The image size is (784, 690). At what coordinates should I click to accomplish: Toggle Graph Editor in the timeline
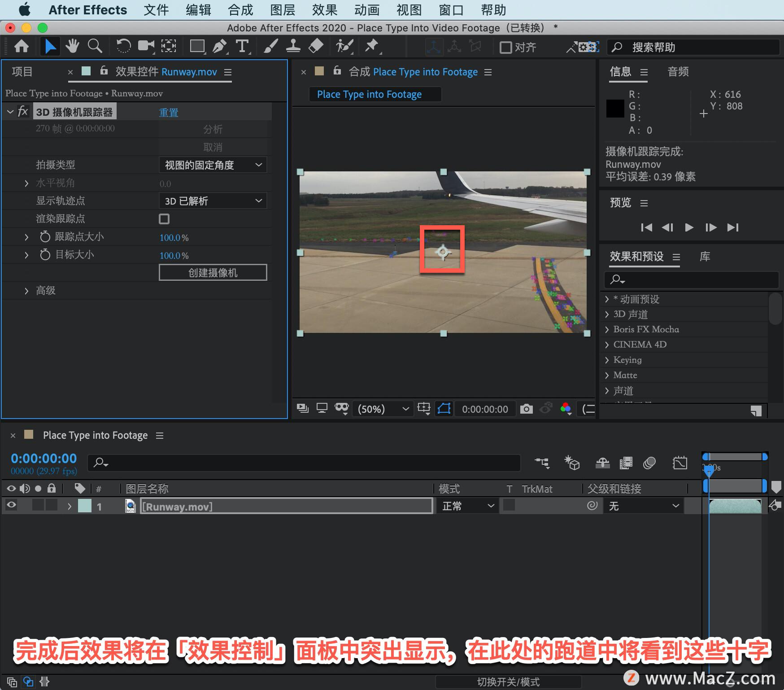tap(680, 463)
